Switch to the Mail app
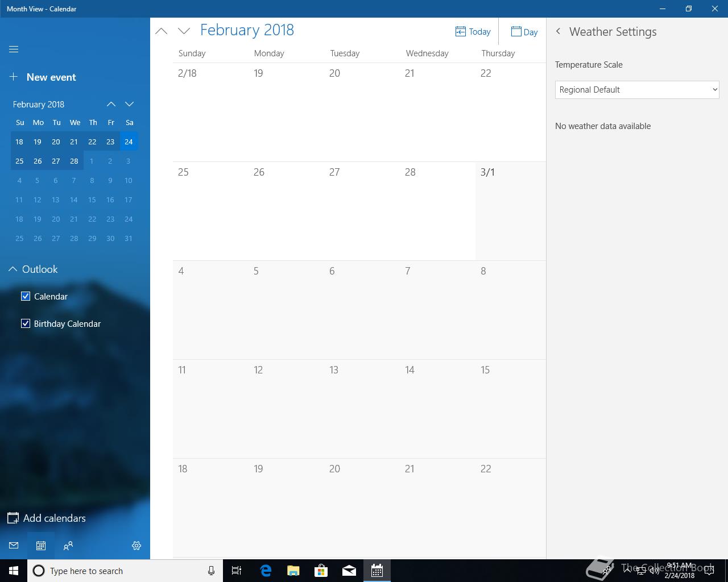The height and width of the screenshot is (582, 728). click(14, 546)
